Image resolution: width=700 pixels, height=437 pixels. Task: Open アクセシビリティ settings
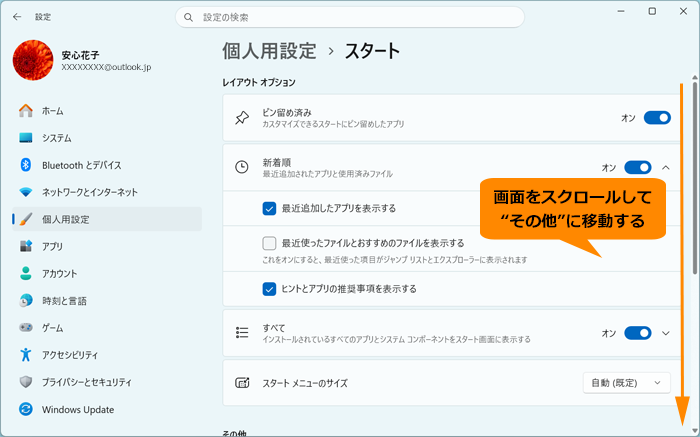point(107,355)
